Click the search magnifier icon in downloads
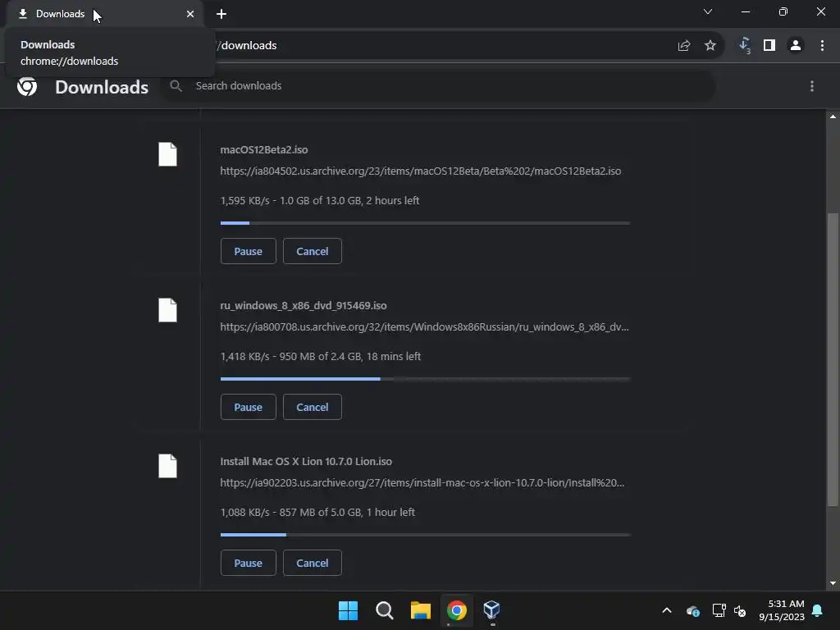This screenshot has height=630, width=840. [x=176, y=85]
